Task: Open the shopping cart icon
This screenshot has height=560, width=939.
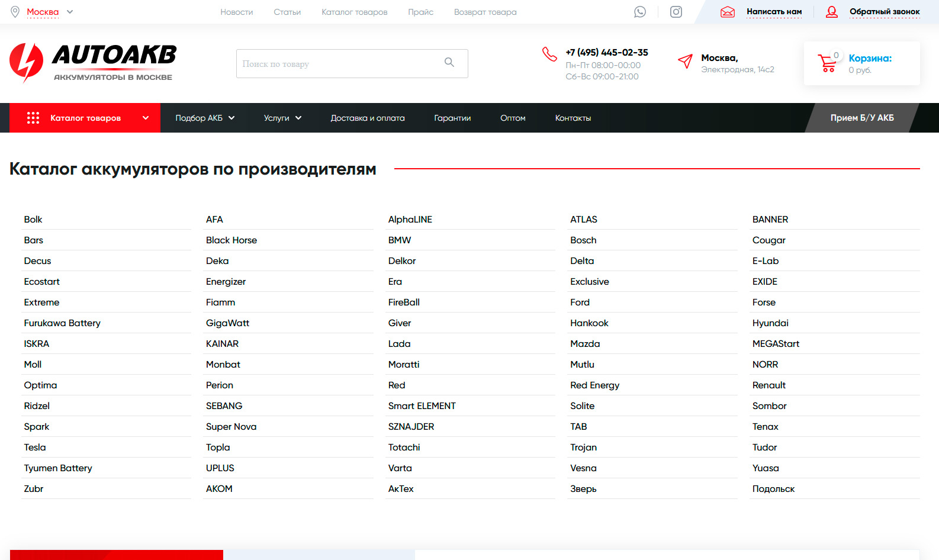Action: 828,63
